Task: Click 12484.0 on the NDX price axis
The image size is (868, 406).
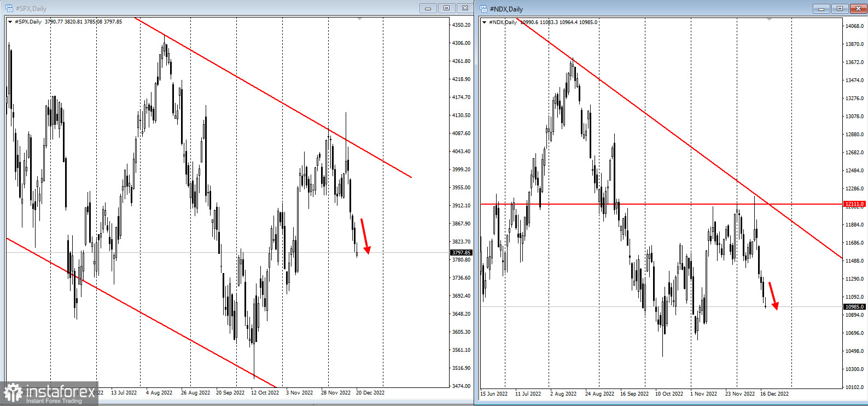Action: tap(854, 171)
